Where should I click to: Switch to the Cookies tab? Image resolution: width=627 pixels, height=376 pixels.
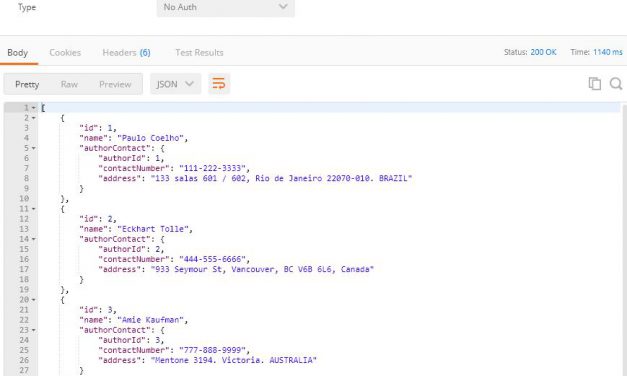[65, 52]
